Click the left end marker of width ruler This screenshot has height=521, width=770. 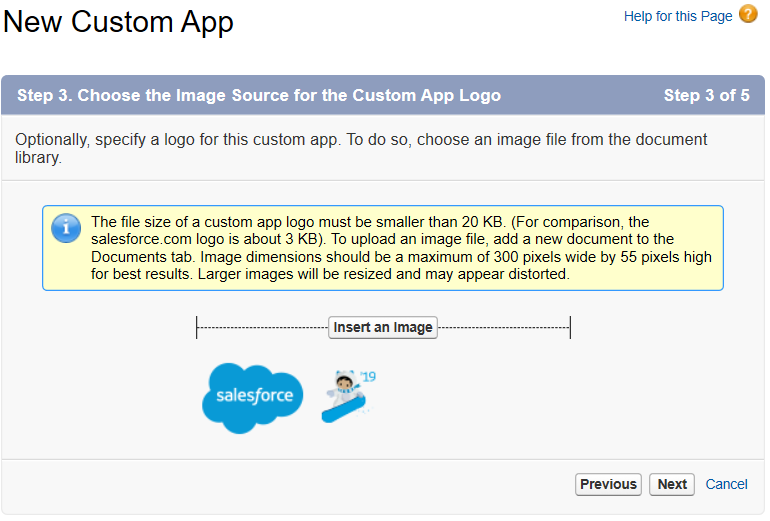(x=196, y=328)
